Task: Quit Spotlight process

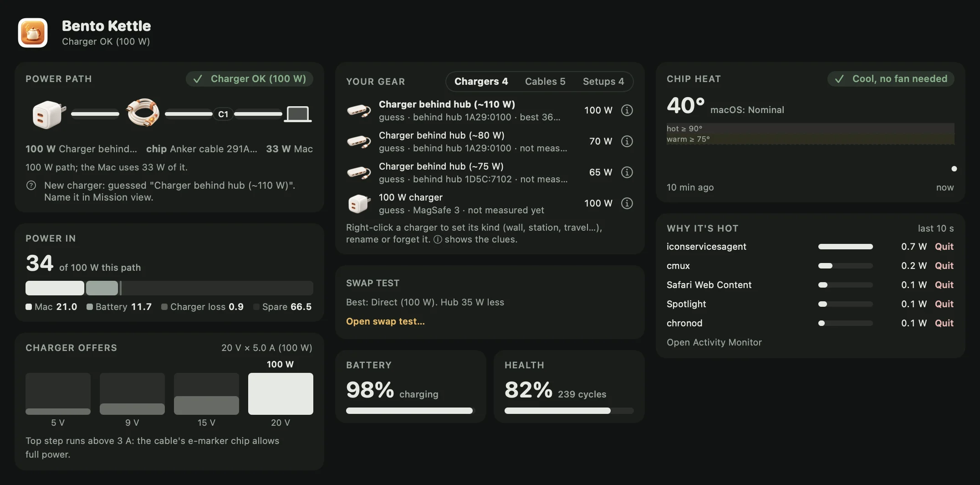Action: [944, 304]
